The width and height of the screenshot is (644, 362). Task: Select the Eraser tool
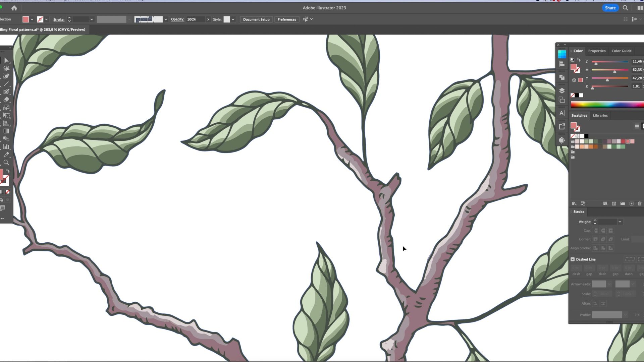6,100
